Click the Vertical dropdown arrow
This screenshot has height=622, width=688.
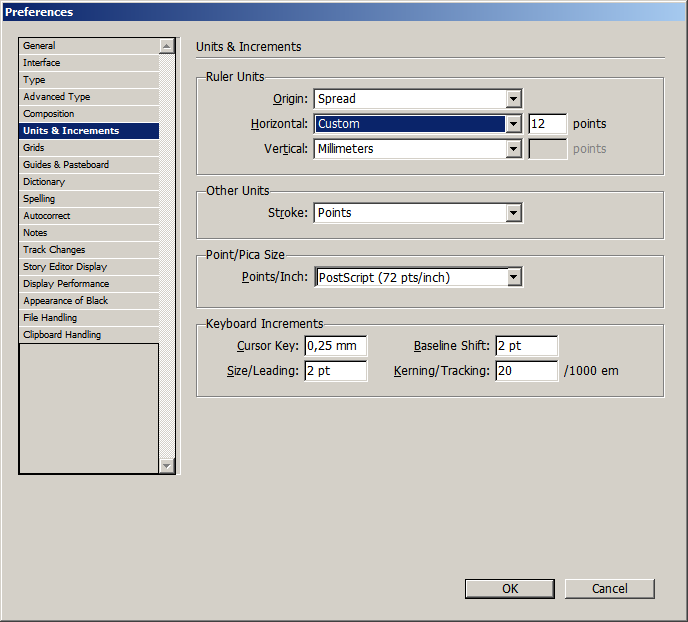coord(513,149)
